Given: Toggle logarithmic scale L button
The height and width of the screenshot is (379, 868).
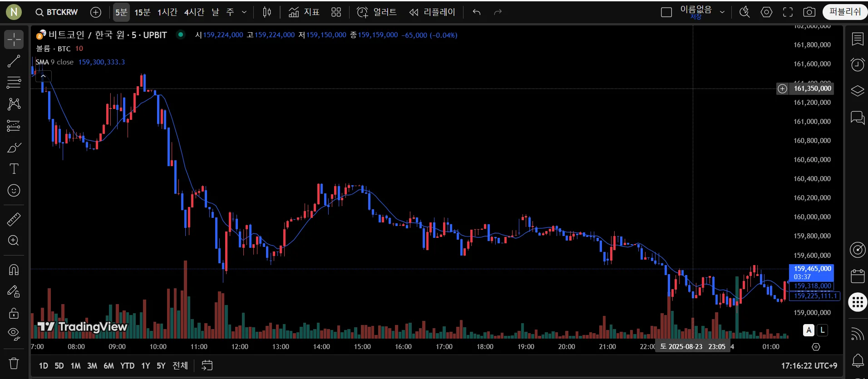Looking at the screenshot, I should click(822, 330).
